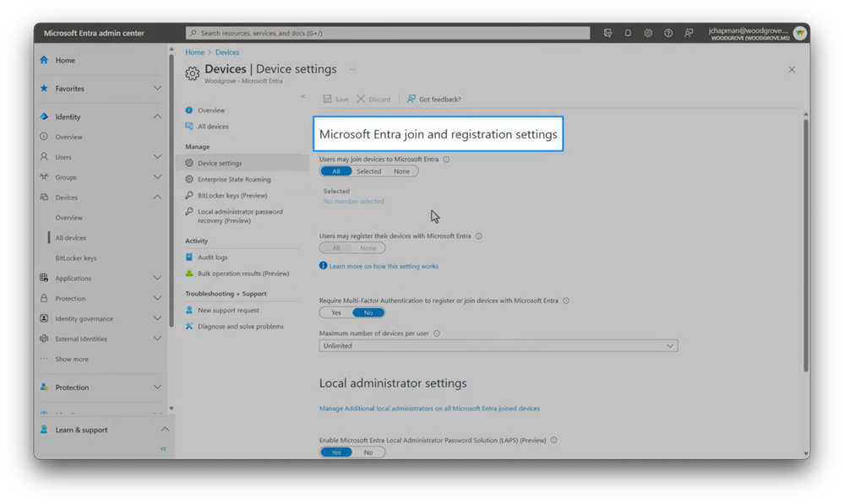Open the notifications bell icon

pyautogui.click(x=628, y=33)
